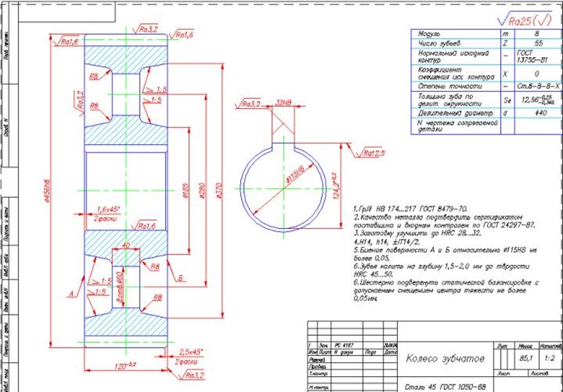Click the title 'Колесо зубчатое' in the title block
563x392 pixels.
pos(445,358)
